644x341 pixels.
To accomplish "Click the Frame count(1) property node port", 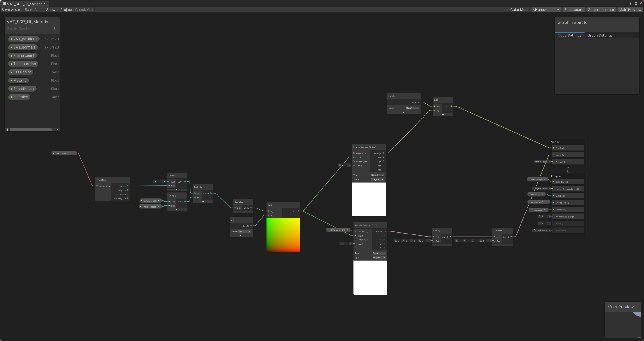I will coord(159,201).
